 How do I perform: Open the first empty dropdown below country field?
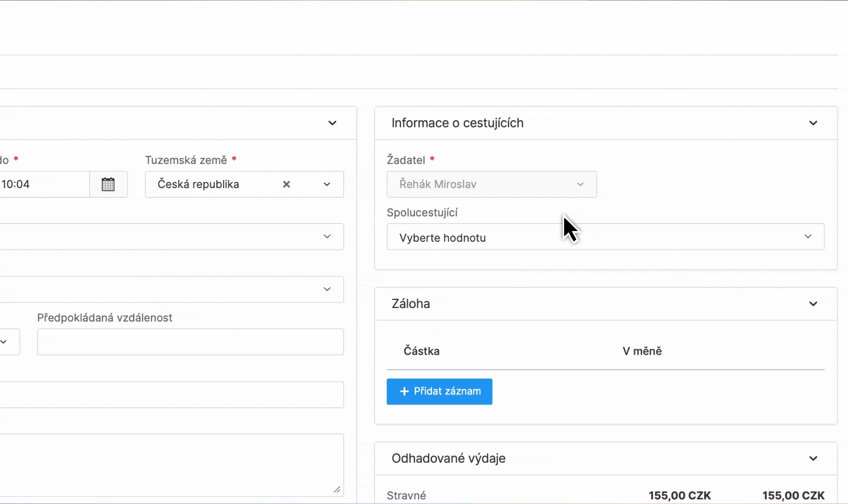click(327, 237)
